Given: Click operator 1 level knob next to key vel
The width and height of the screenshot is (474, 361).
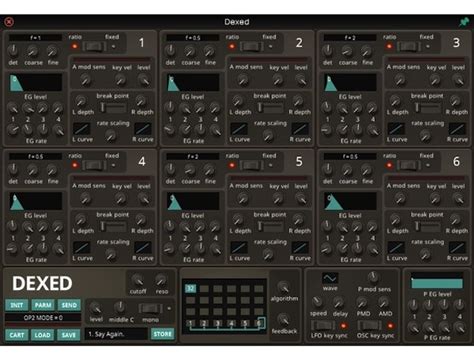Looking at the screenshot, I should [x=144, y=80].
